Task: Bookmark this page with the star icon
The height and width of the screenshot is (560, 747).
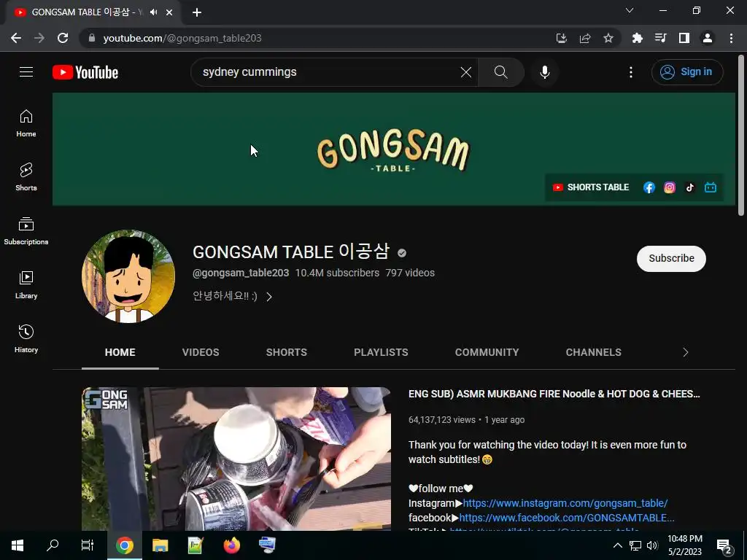Action: coord(608,38)
